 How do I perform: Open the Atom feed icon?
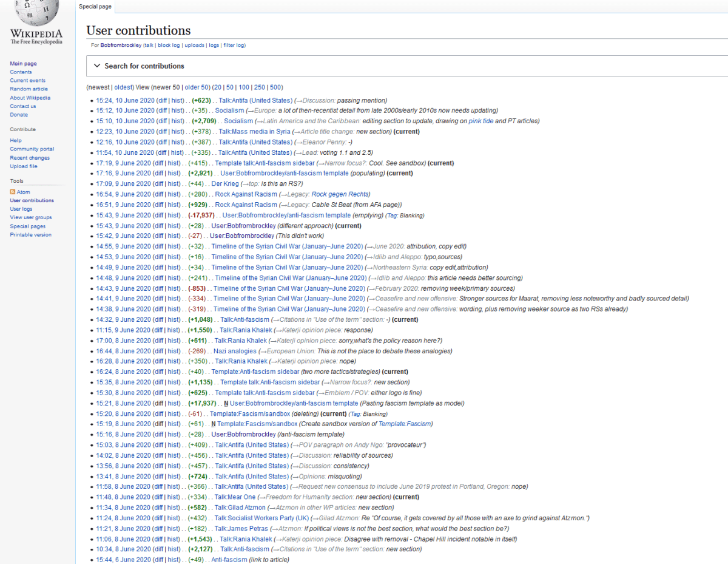(x=13, y=192)
